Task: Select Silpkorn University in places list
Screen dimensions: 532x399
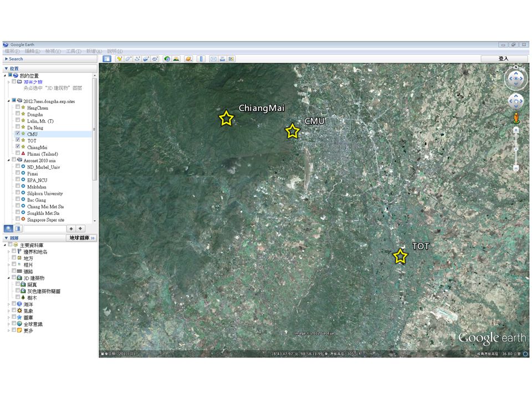Action: coord(45,193)
